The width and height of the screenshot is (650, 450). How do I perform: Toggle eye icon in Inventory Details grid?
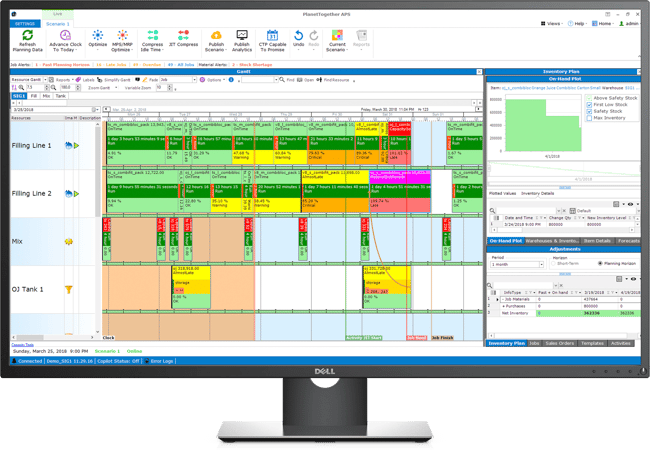tap(631, 204)
